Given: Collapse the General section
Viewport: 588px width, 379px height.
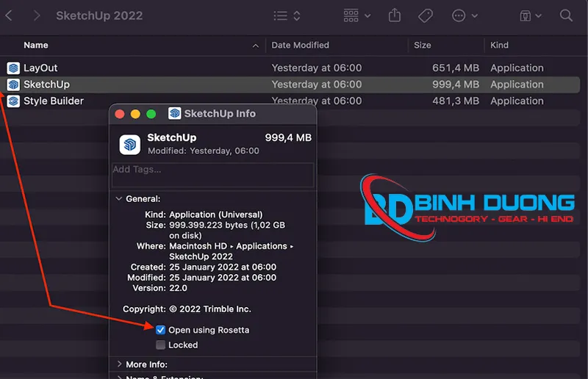Looking at the screenshot, I should pyautogui.click(x=119, y=198).
